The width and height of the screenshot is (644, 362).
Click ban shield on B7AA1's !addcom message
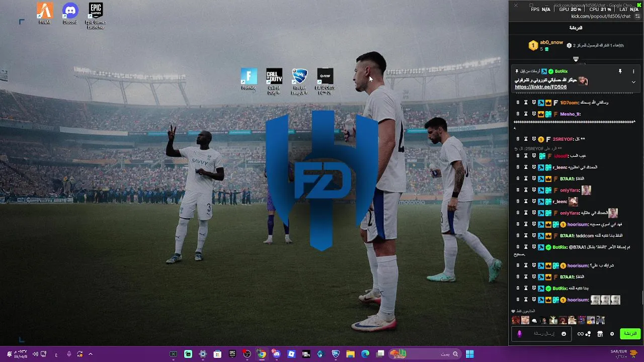[534, 236]
